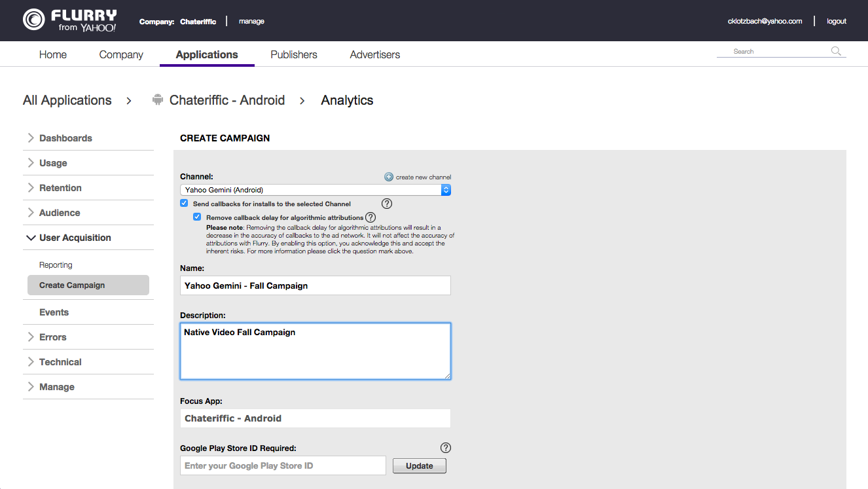
Task: Click the Android robot icon beside Chateriffic
Action: (x=157, y=100)
